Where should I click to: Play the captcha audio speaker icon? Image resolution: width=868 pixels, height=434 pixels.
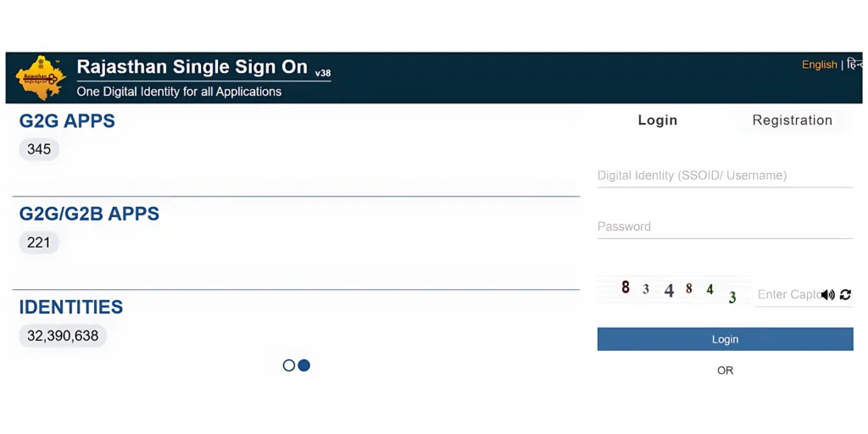point(828,295)
